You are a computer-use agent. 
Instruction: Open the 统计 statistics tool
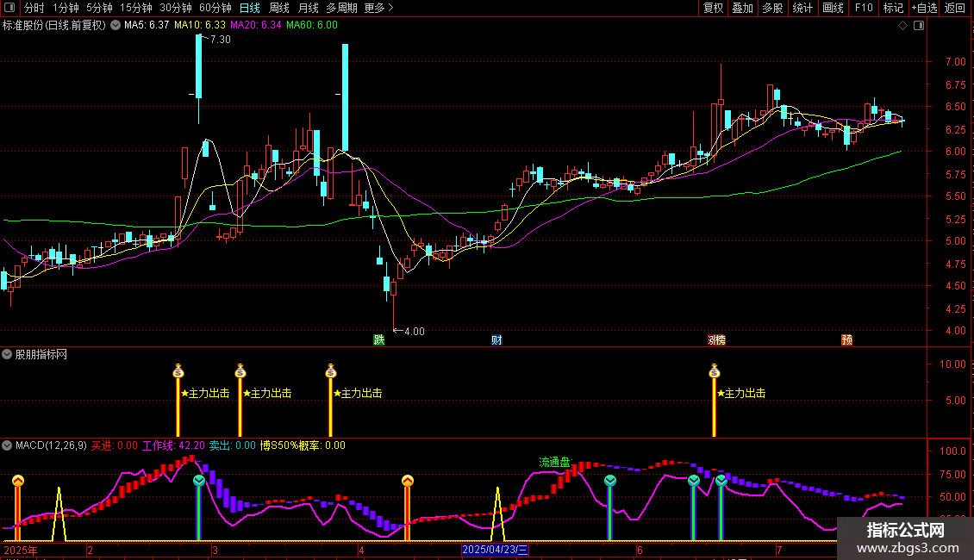(802, 8)
